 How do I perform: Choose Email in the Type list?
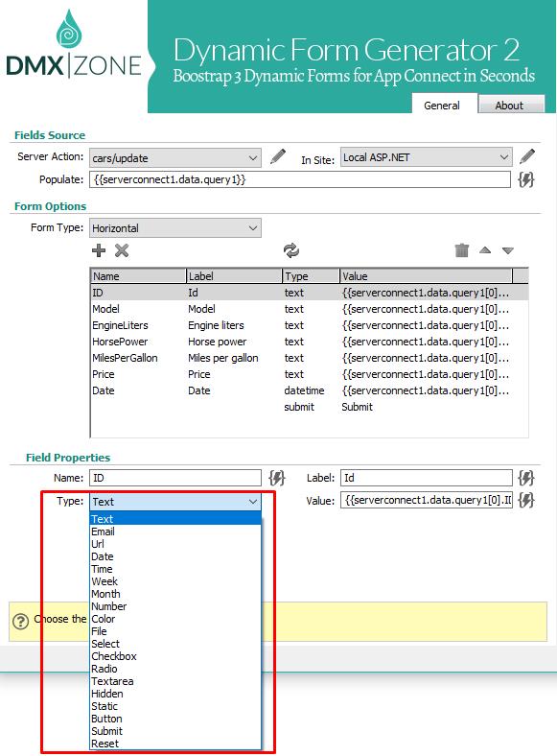(175, 532)
